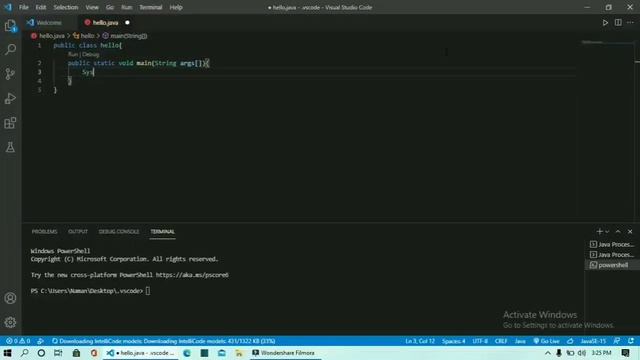The width and height of the screenshot is (640, 360).
Task: Select the second Java Process terminal
Action: tap(612, 255)
